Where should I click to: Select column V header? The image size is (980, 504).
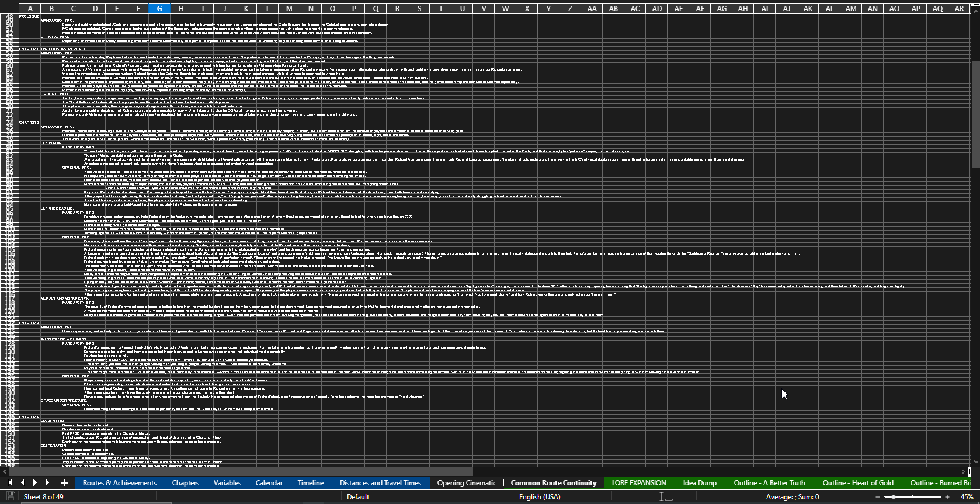484,8
